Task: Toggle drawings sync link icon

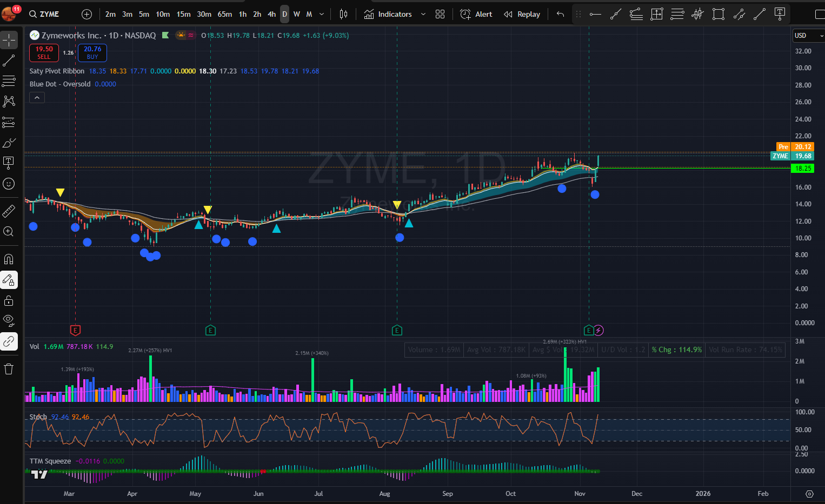Action: (x=9, y=341)
